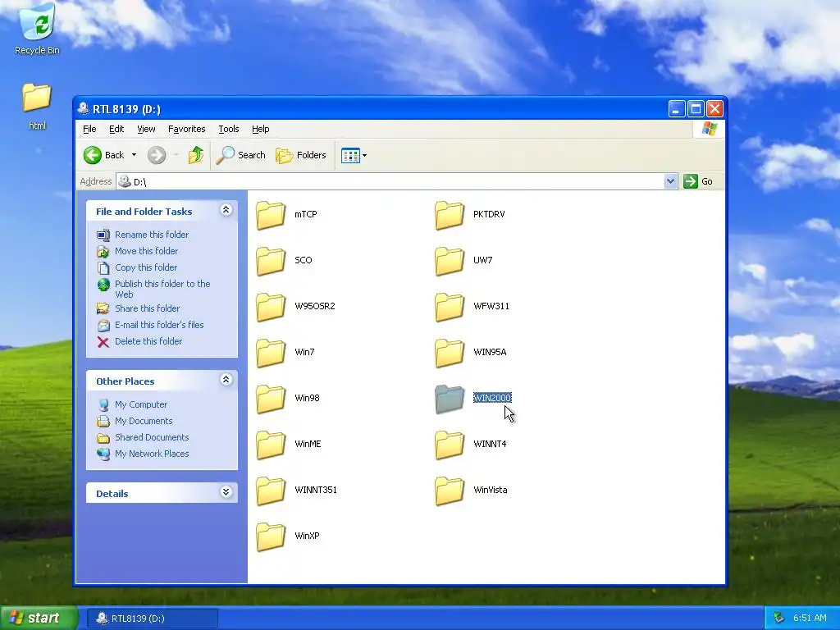Click the WinVista folder name
The image size is (840, 630).
pyautogui.click(x=491, y=490)
